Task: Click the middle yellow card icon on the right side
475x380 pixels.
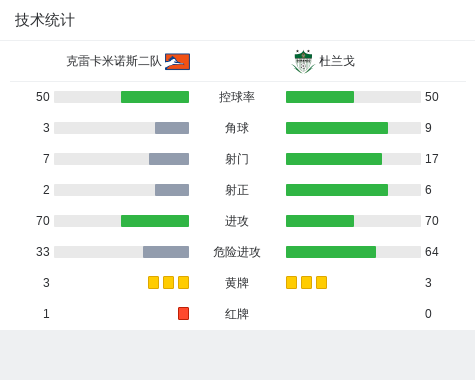Action: pos(306,282)
